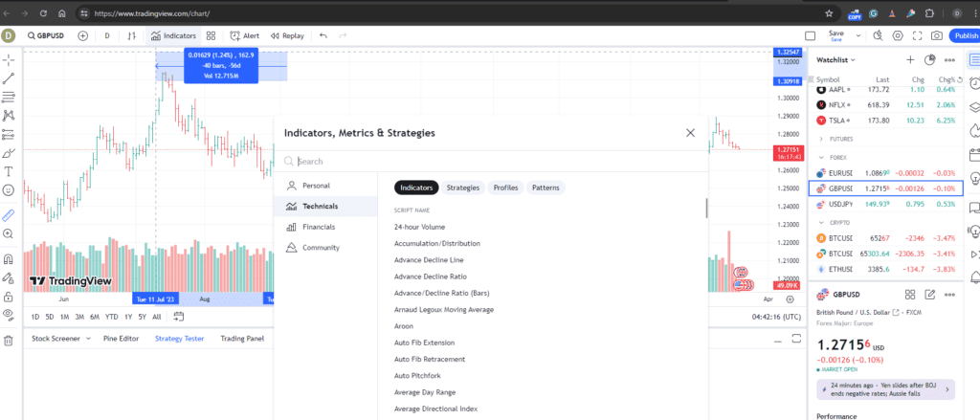Open the Alerts clock icon in right sidebar
This screenshot has height=420, width=980.
coord(973,83)
